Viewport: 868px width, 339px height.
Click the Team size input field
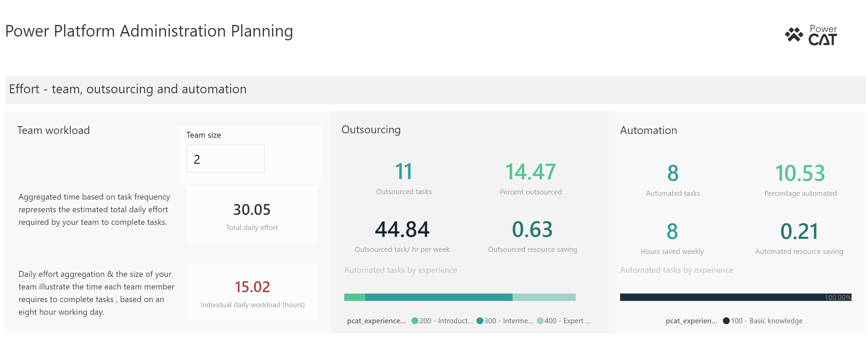click(x=225, y=158)
